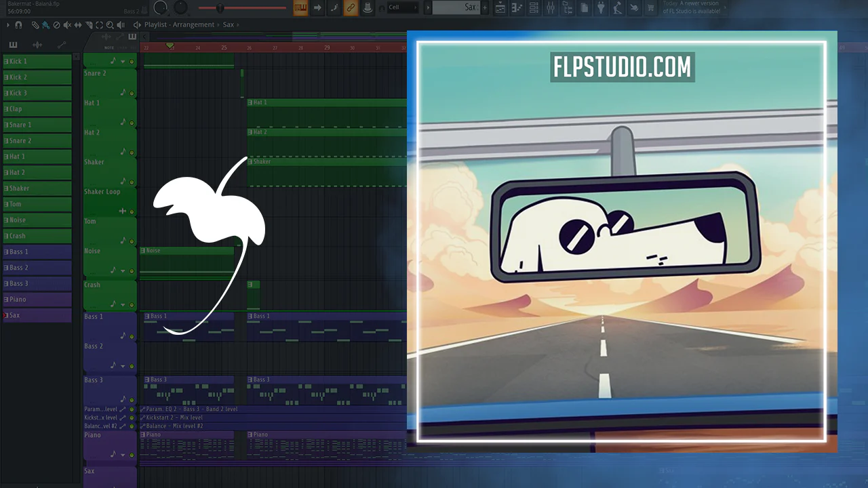This screenshot has height=488, width=868.
Task: Select the Slip tool
Action: [78, 25]
